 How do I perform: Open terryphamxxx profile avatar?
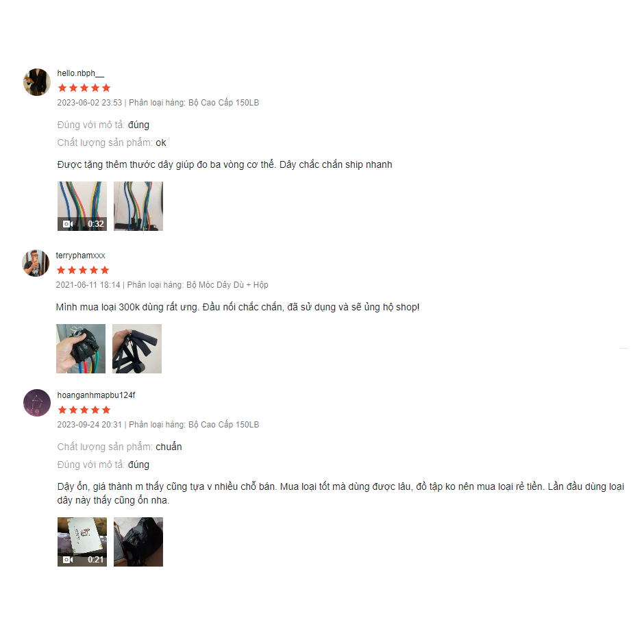(36, 263)
